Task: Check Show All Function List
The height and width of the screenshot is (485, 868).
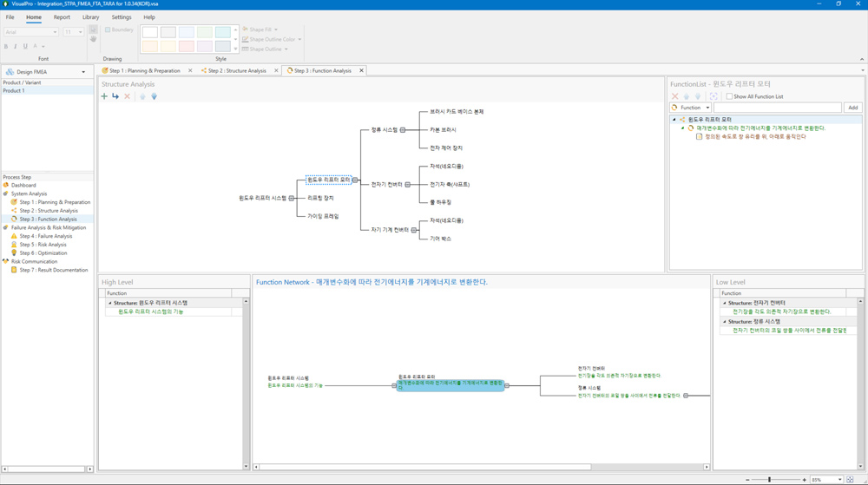Action: coord(729,96)
